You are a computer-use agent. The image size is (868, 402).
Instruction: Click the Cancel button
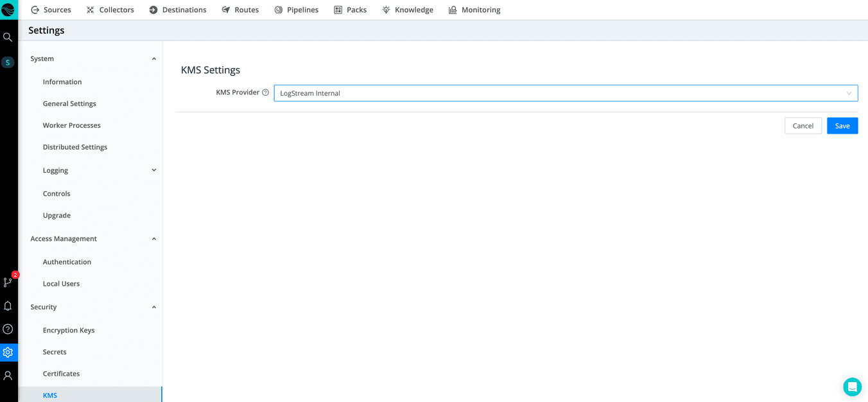click(803, 126)
